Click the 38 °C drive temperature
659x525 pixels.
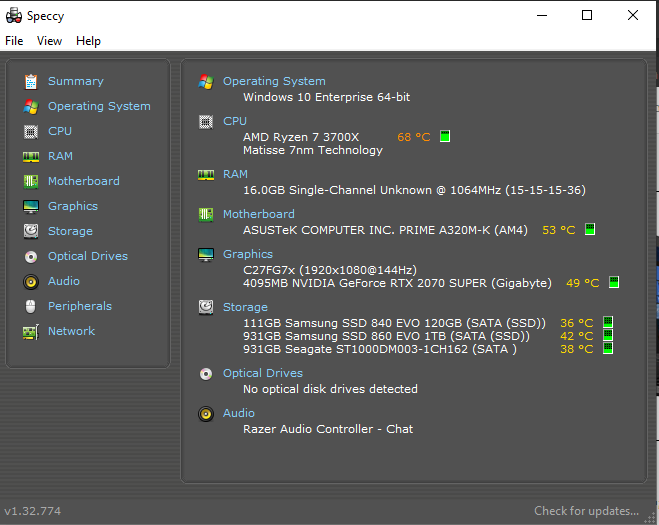[x=577, y=349]
